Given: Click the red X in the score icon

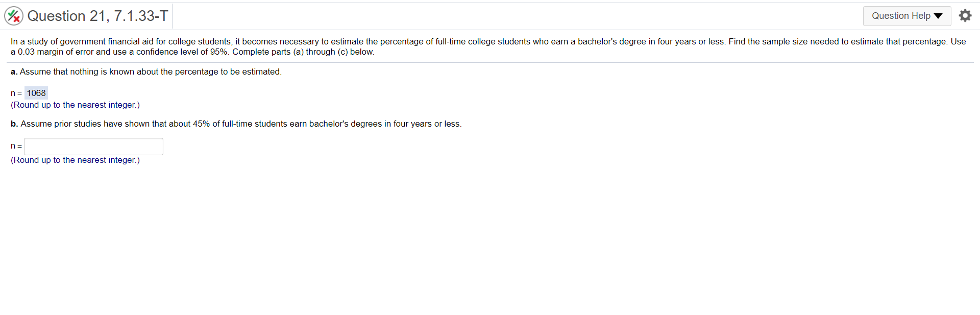Looking at the screenshot, I should pyautogui.click(x=16, y=18).
